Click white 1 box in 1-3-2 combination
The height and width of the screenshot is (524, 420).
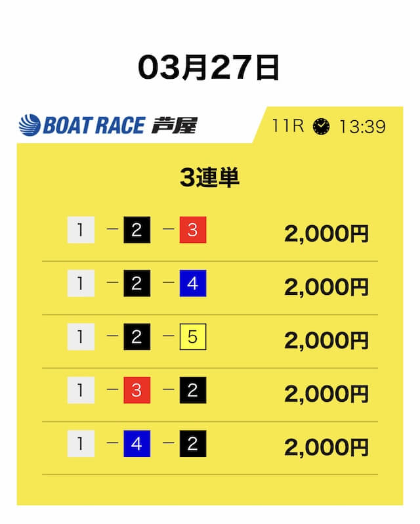[x=81, y=390]
